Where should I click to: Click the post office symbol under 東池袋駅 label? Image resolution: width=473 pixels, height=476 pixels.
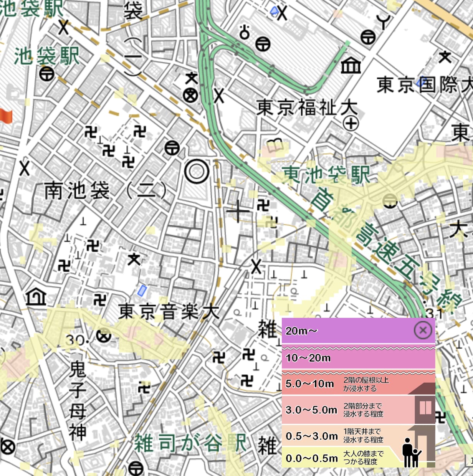click(390, 200)
